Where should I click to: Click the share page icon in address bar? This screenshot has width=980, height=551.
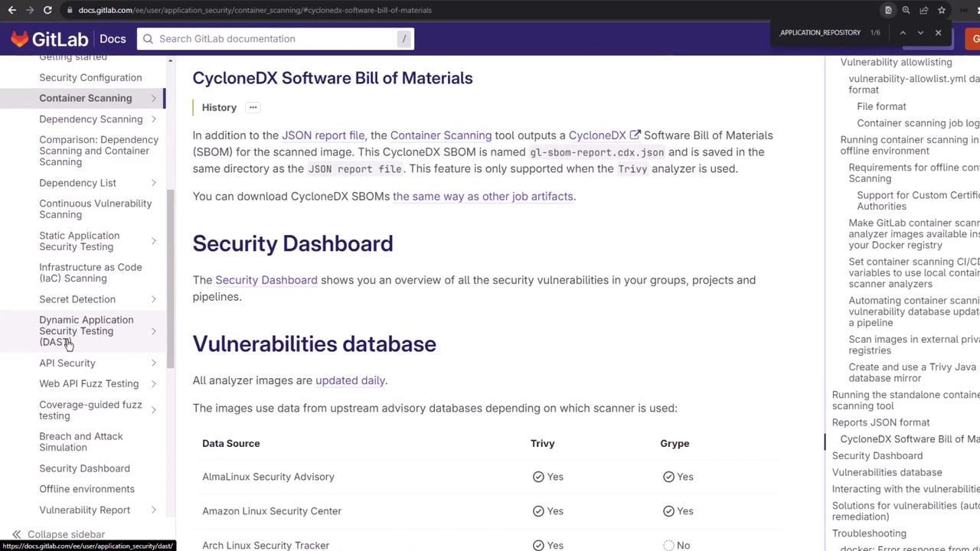[924, 10]
